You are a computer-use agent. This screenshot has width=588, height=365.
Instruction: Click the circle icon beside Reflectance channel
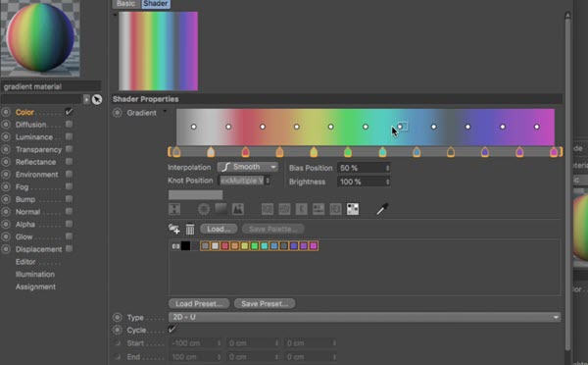pyautogui.click(x=6, y=162)
